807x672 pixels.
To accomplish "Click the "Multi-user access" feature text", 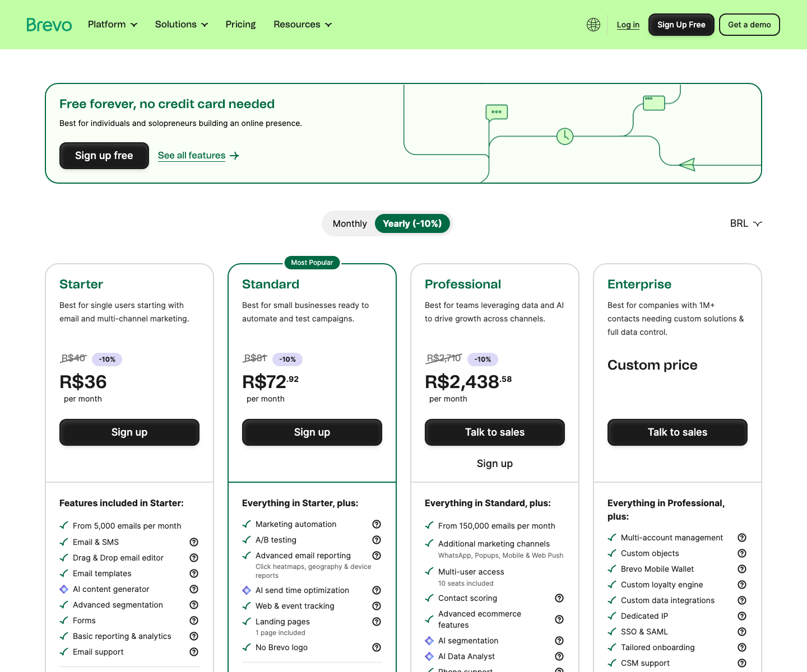I will pyautogui.click(x=471, y=572).
